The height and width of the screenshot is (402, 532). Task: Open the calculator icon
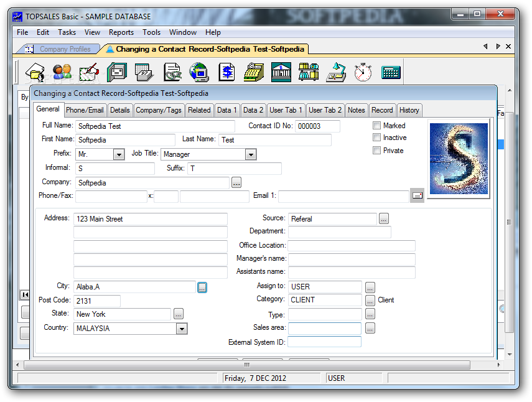click(x=391, y=72)
